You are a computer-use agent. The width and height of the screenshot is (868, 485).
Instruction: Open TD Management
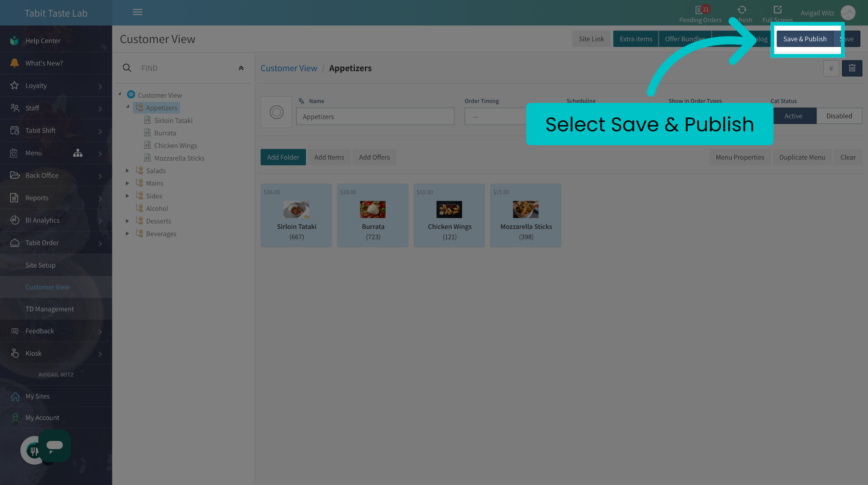pos(56,309)
